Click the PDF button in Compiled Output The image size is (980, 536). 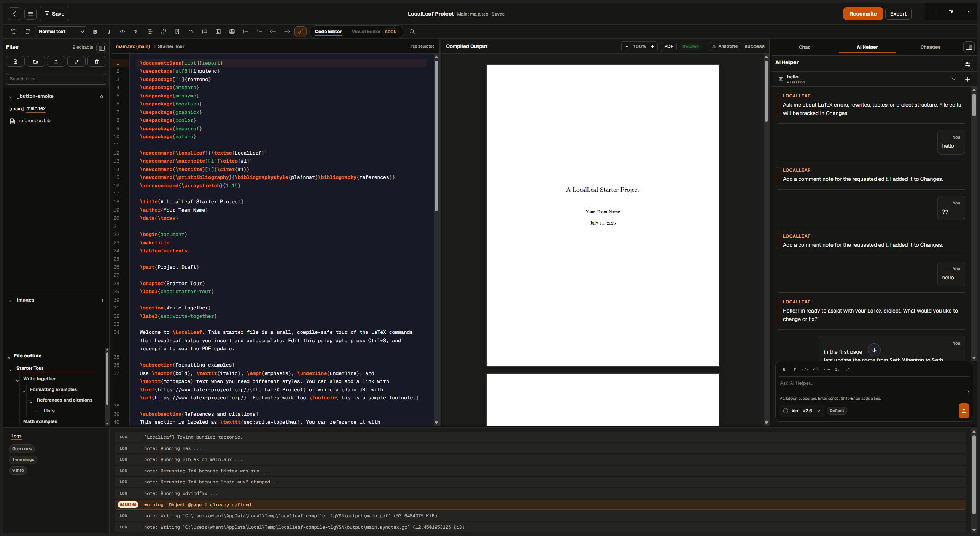point(668,46)
